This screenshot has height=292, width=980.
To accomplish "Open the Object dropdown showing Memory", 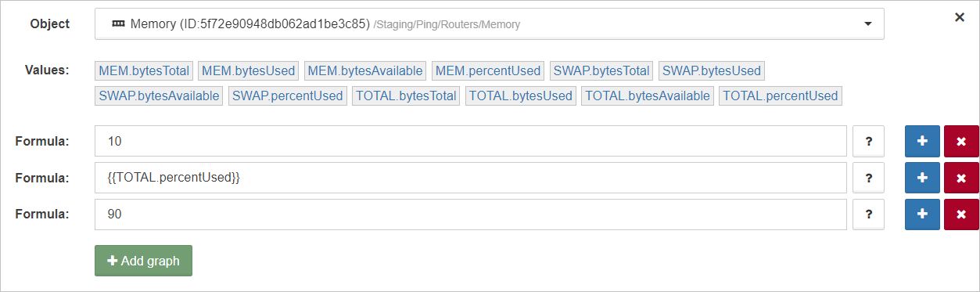I will 490,23.
